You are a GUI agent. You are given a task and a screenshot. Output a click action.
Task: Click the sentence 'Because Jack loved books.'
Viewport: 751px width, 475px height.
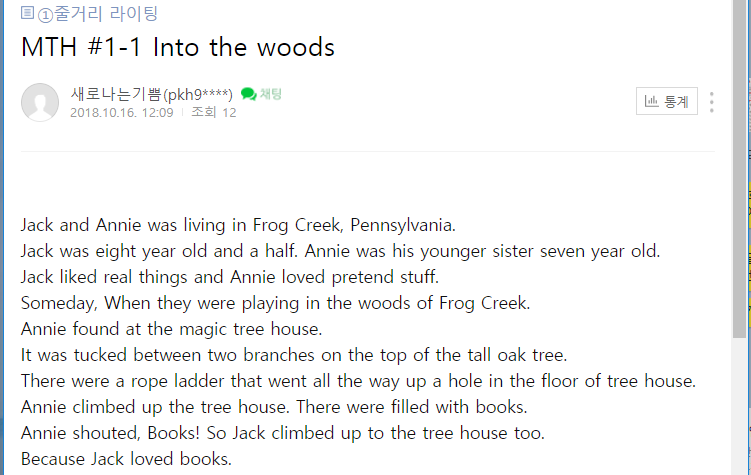[126, 459]
